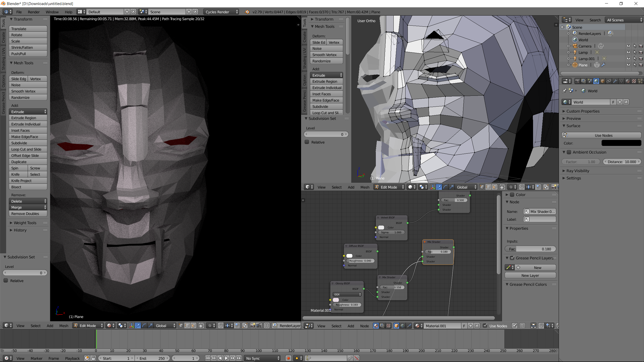Open the Node menu in node editor
The width and height of the screenshot is (644, 362).
click(365, 326)
